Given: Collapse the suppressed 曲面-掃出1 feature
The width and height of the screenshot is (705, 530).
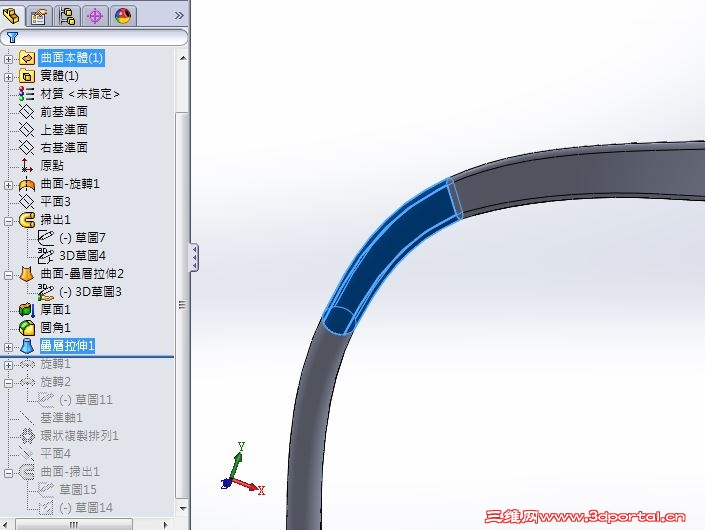Looking at the screenshot, I should 8,472.
